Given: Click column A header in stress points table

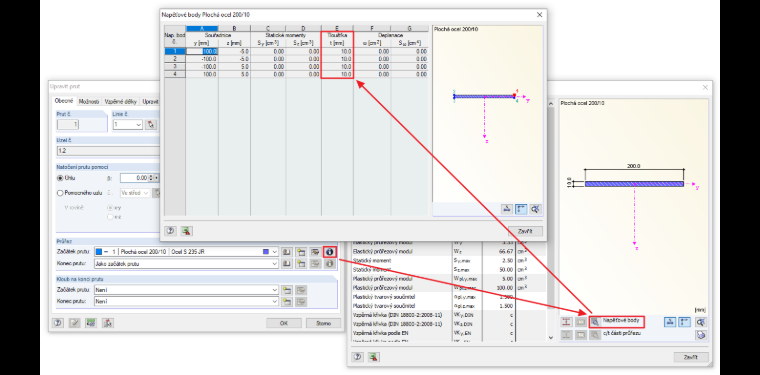Looking at the screenshot, I should tap(202, 28).
